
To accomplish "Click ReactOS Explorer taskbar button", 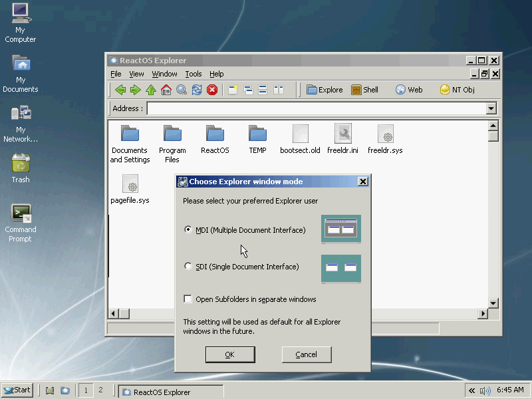I will (x=171, y=392).
